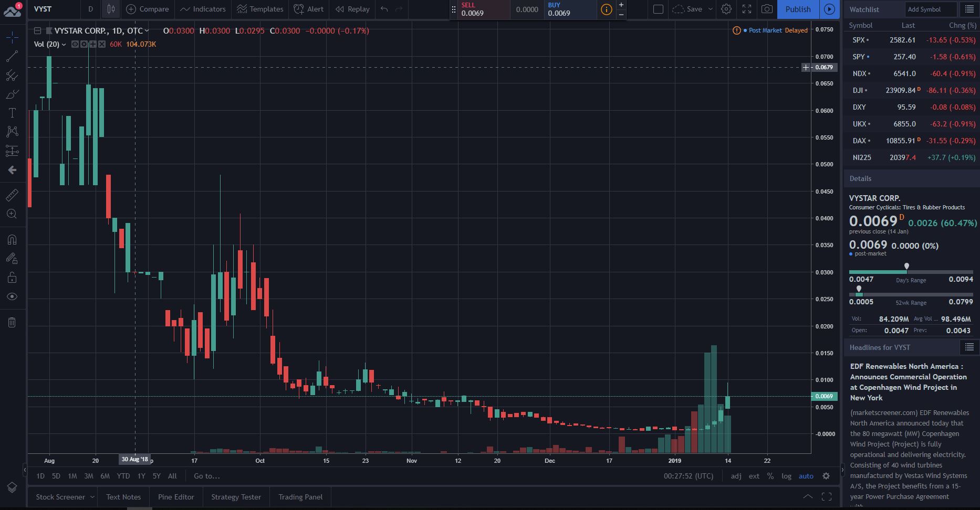
Task: Expand the VYSTAR CORP. title dropdown
Action: (x=147, y=31)
